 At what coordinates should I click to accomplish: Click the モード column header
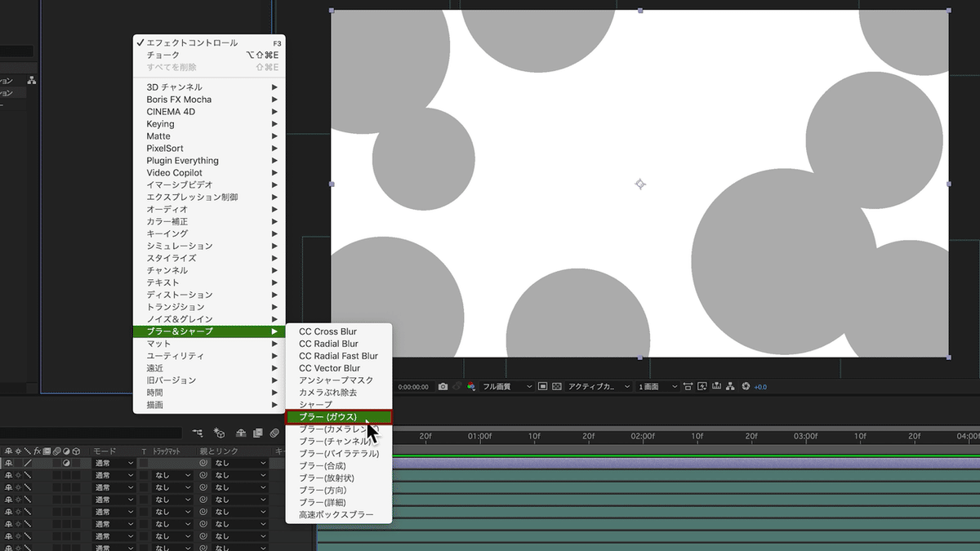(105, 451)
